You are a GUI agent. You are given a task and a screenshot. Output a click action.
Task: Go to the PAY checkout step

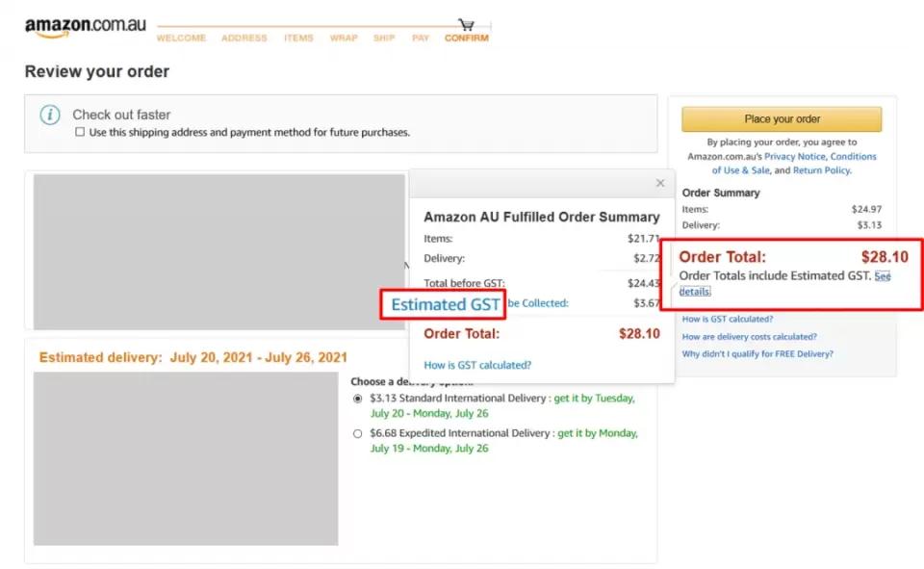[x=421, y=39]
